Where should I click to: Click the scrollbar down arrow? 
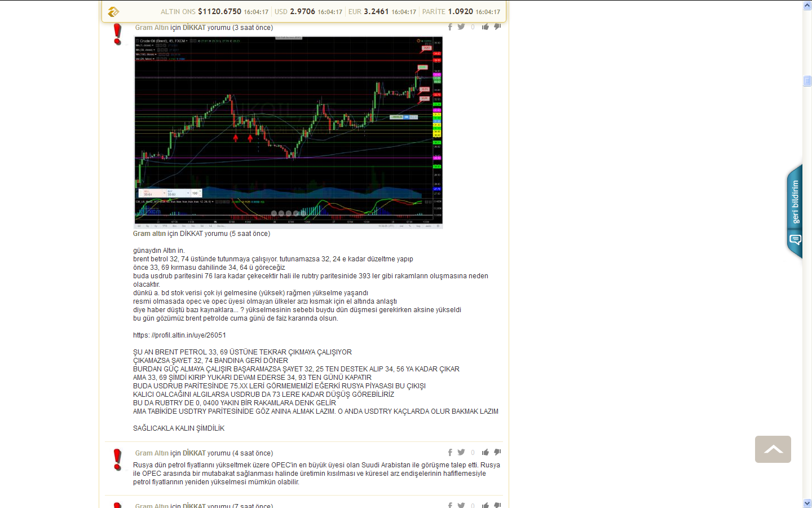807,503
